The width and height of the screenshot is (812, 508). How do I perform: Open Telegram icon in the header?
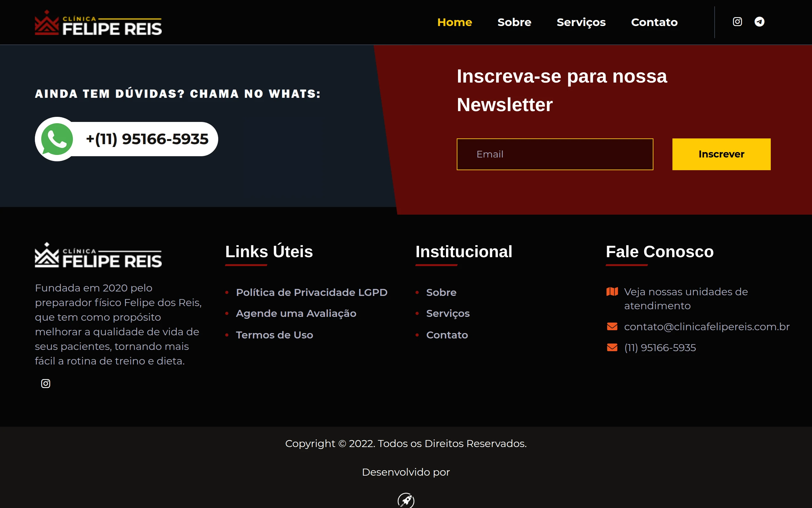pyautogui.click(x=759, y=22)
